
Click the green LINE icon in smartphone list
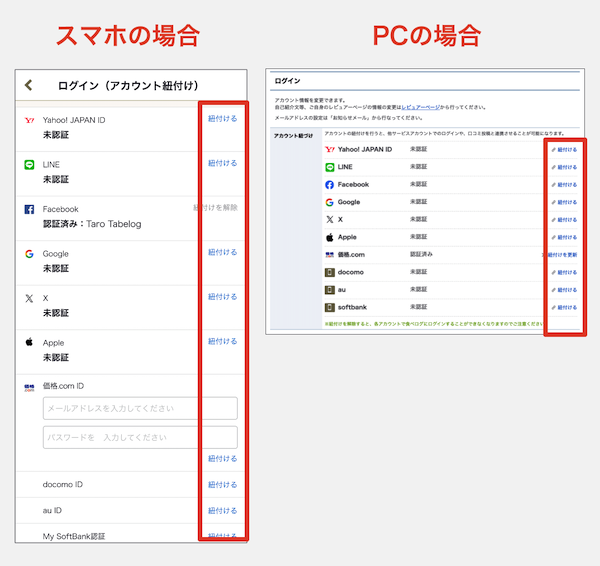point(29,164)
